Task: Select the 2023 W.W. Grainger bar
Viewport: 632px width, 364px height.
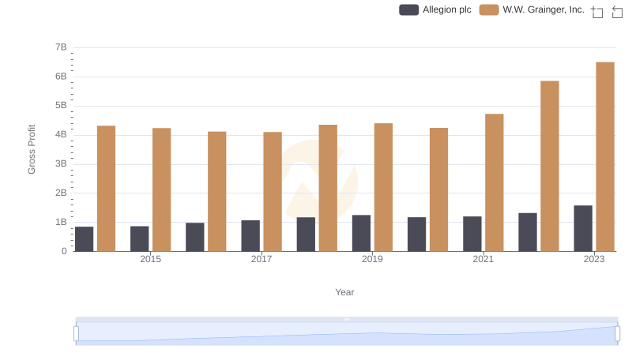Action: pyautogui.click(x=605, y=156)
